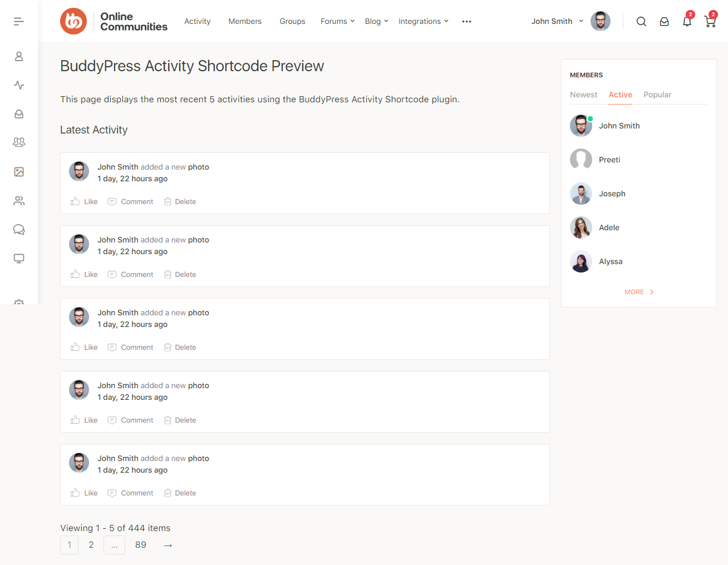Click the profile user icon in sidebar
728x565 pixels.
coord(19,57)
